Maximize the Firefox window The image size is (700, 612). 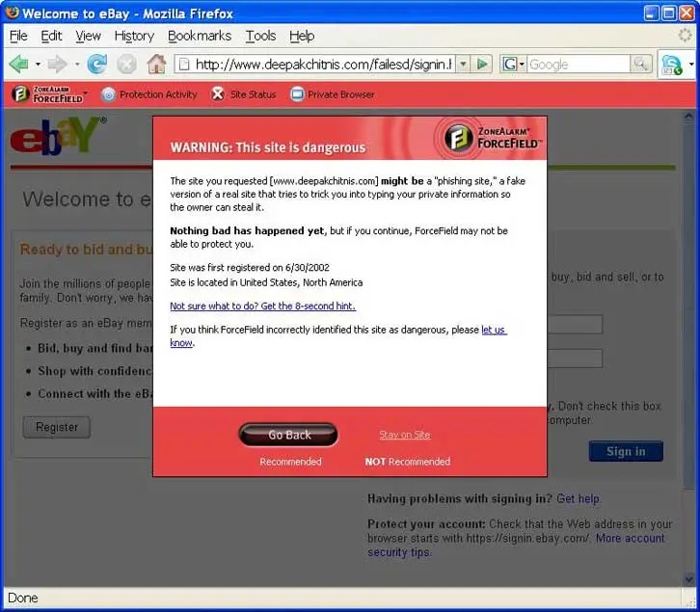(669, 13)
